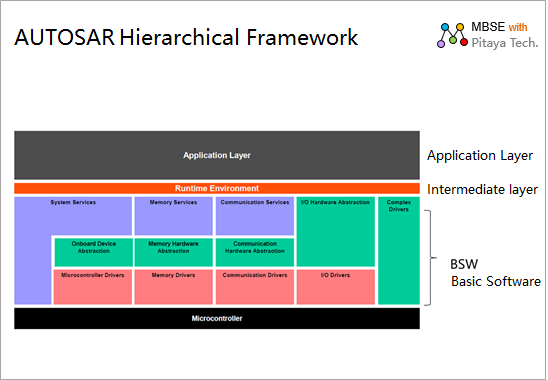
Task: Select the Application Layer block
Action: point(217,155)
